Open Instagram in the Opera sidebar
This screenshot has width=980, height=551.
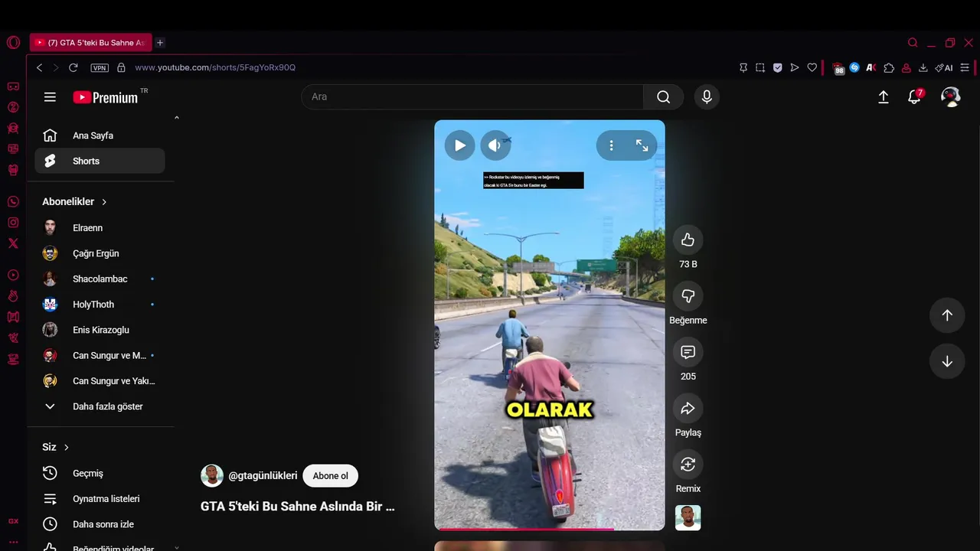pyautogui.click(x=13, y=223)
